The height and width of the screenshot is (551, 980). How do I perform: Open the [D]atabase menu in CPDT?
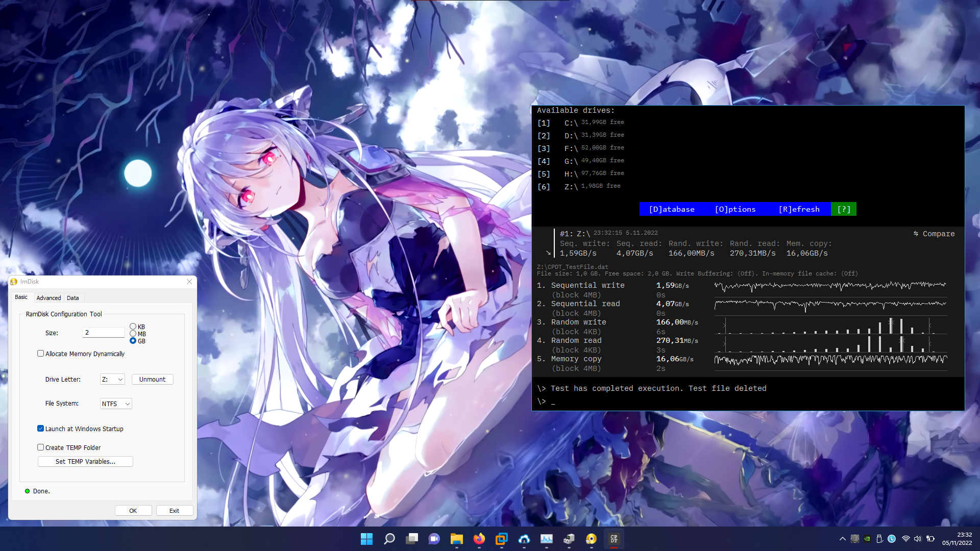672,209
